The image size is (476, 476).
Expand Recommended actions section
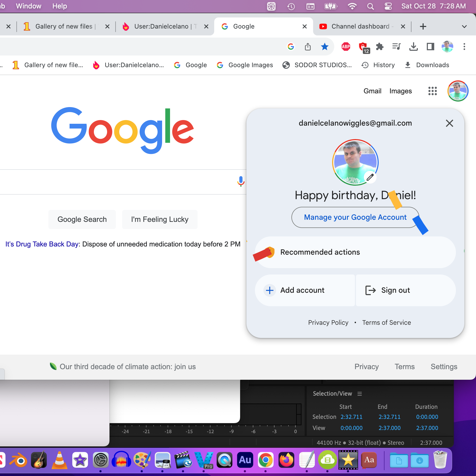[355, 252]
